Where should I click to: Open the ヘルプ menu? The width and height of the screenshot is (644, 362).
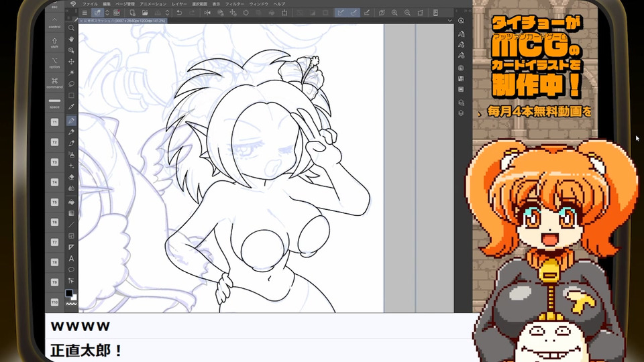279,4
